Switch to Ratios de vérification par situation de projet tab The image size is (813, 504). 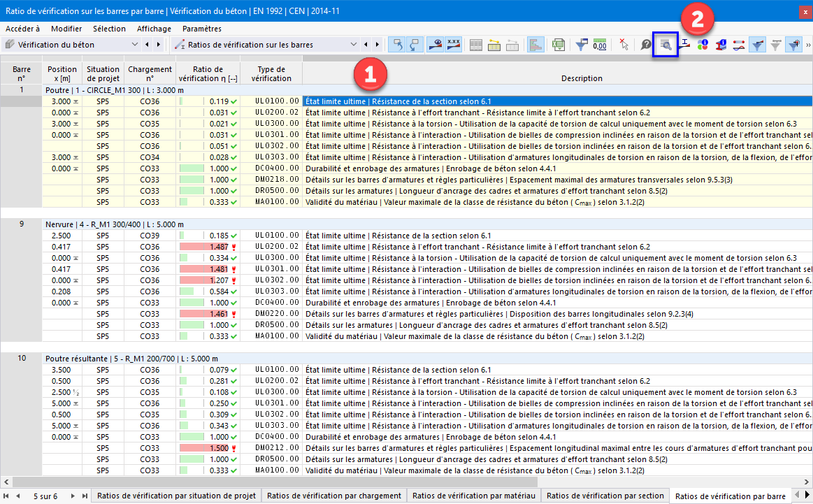click(x=176, y=496)
